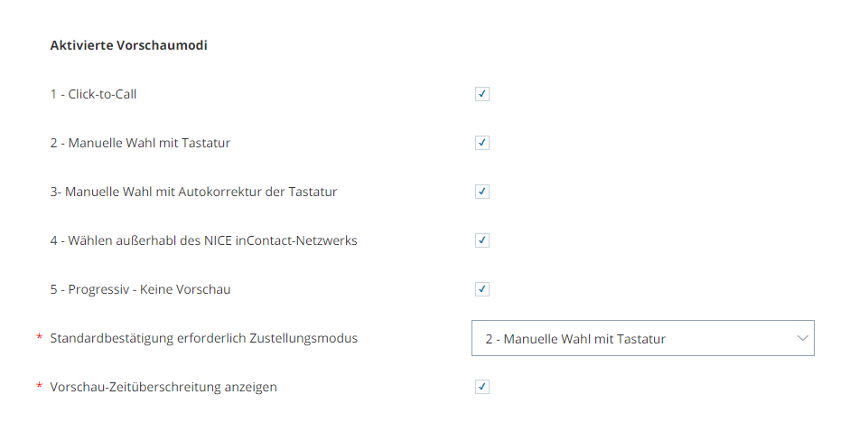Screen dimensions: 868x423
Task: Select the '5 - Progressiv - Keine Vorschau' label
Action: [x=140, y=289]
